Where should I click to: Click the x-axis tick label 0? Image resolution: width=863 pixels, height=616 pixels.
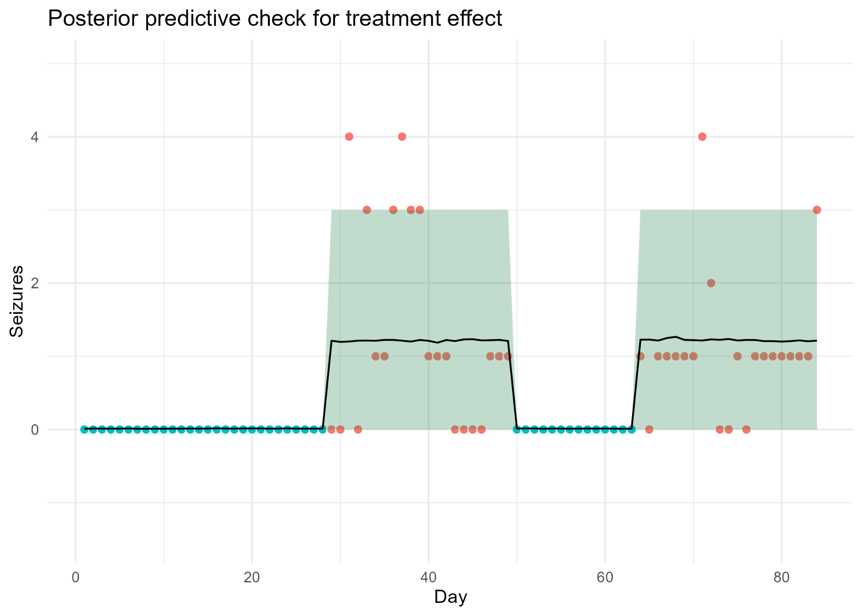pos(75,578)
